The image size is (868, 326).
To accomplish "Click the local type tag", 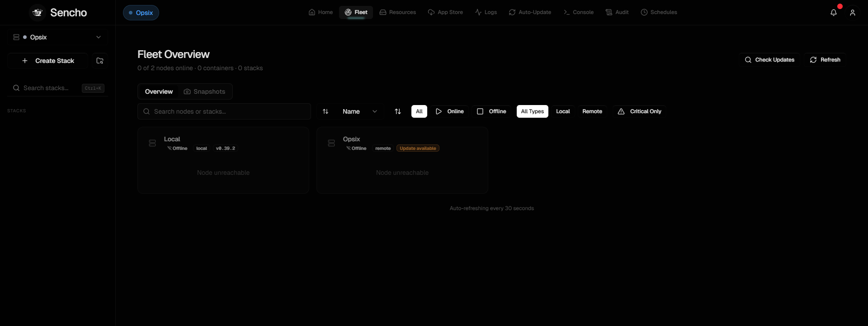I will click(x=202, y=149).
